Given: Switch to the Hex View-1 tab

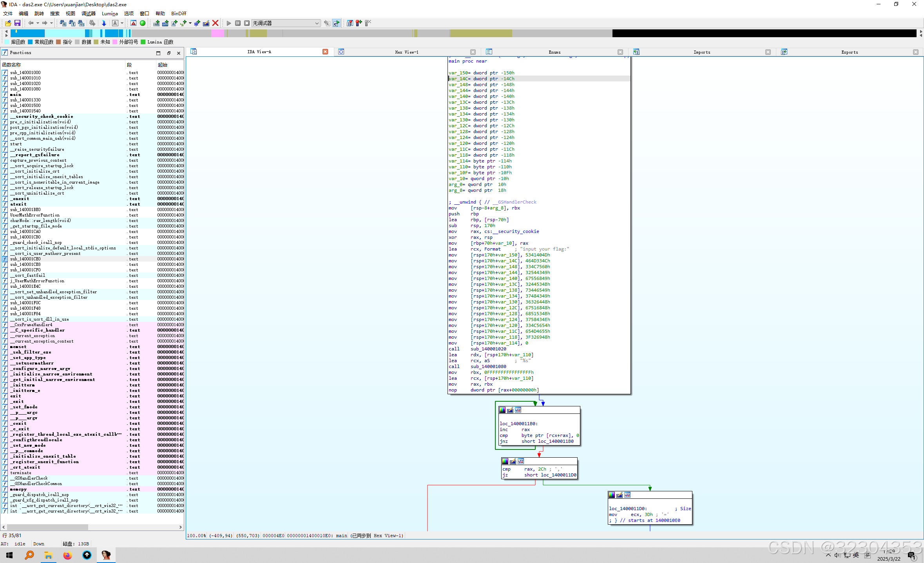Looking at the screenshot, I should pyautogui.click(x=406, y=52).
